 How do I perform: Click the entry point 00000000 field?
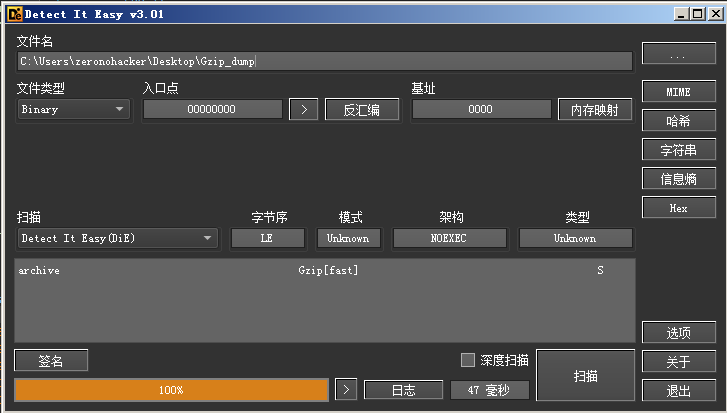(x=212, y=109)
